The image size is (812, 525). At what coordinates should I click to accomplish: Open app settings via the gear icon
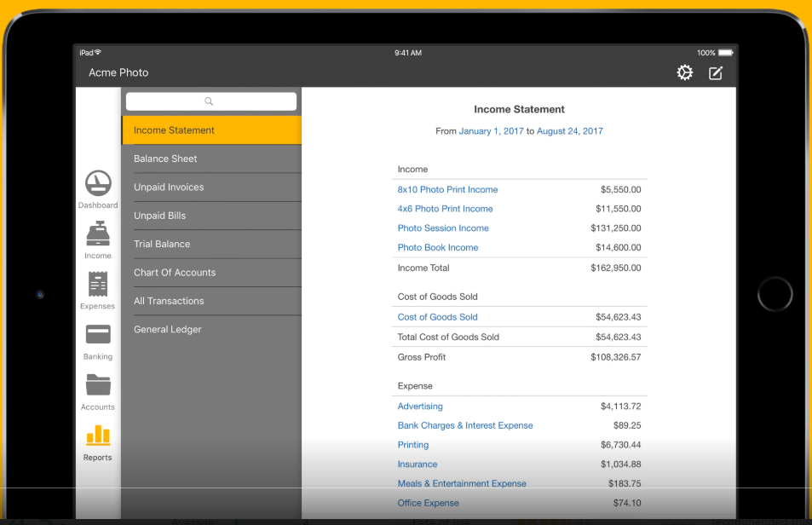(x=684, y=73)
